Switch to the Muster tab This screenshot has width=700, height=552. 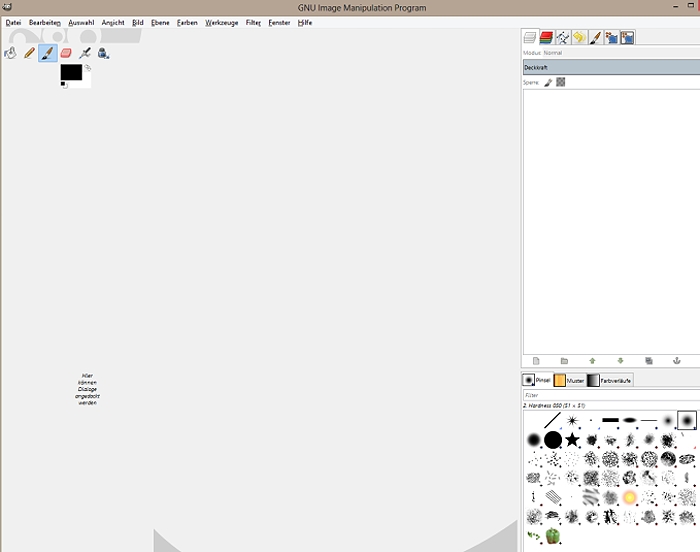point(569,380)
